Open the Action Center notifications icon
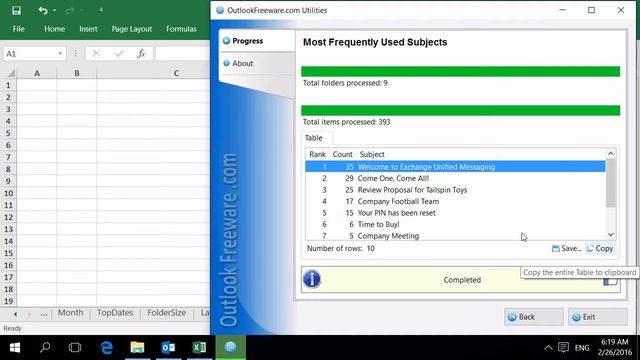The image size is (640, 360). 564,348
